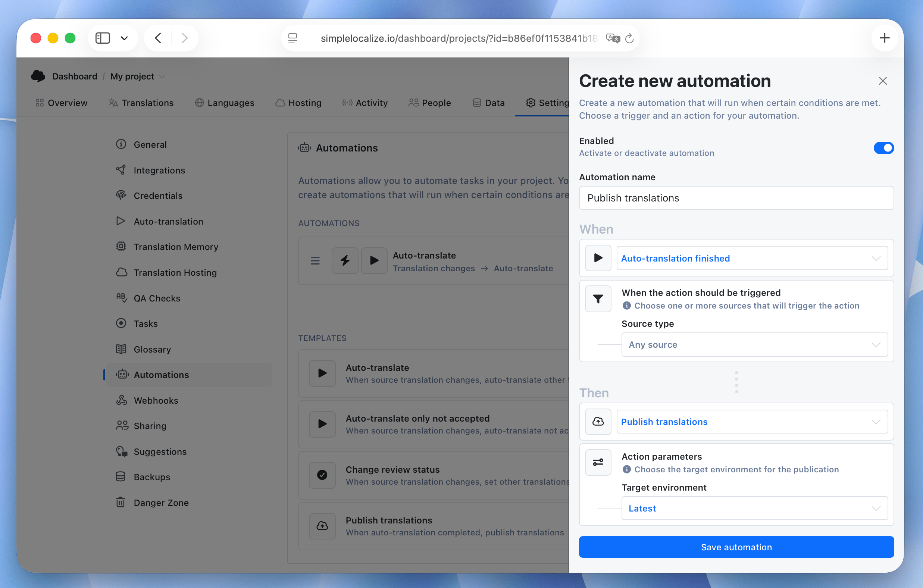Edit the Automation name input field
The image size is (923, 588).
tap(736, 198)
